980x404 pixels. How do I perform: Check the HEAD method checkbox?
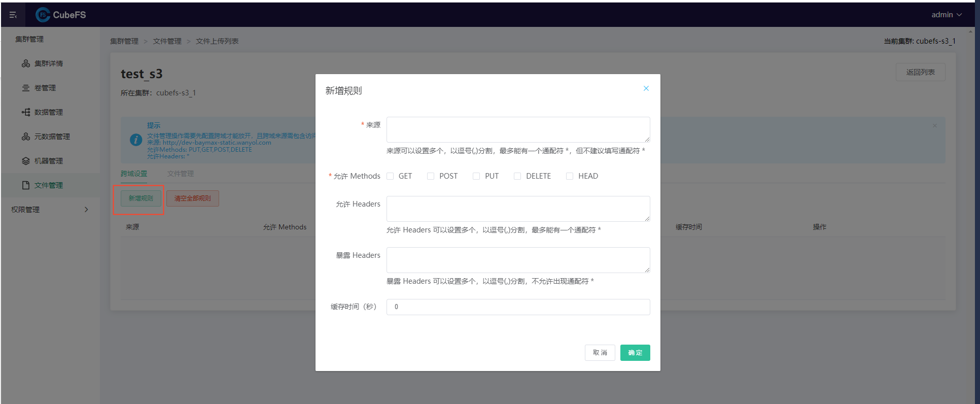(x=570, y=176)
